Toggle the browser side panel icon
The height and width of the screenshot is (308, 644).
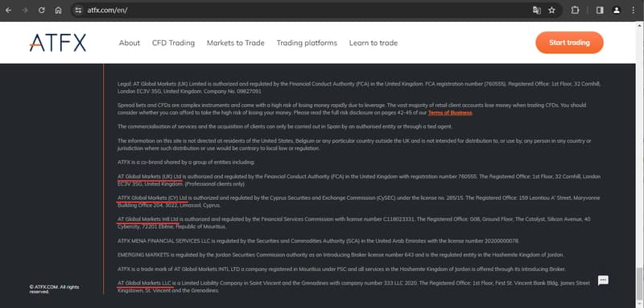pos(600,10)
